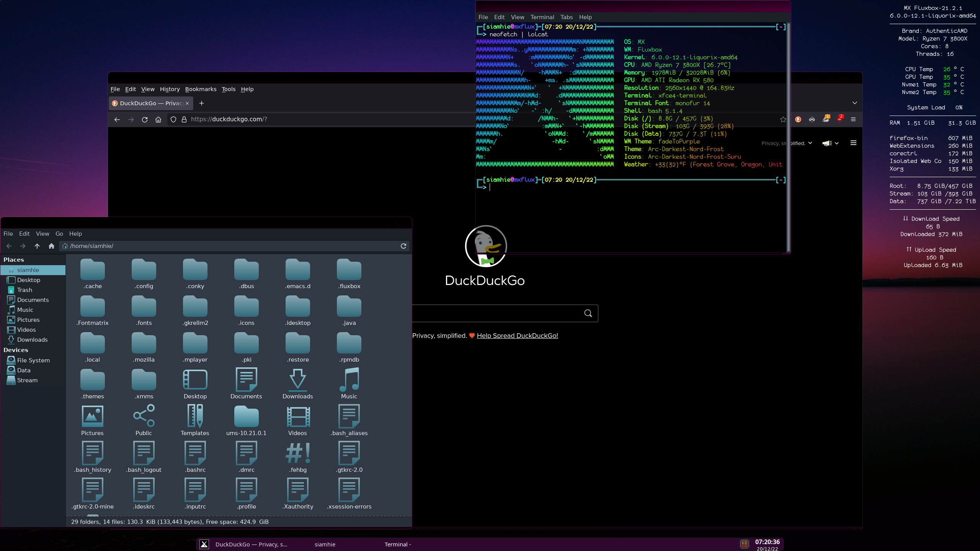The height and width of the screenshot is (551, 980).
Task: Open the file manager Go menu
Action: pos(59,234)
